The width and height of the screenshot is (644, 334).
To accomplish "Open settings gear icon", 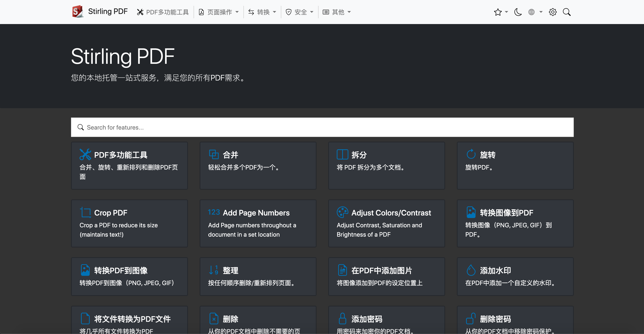I will click(553, 12).
